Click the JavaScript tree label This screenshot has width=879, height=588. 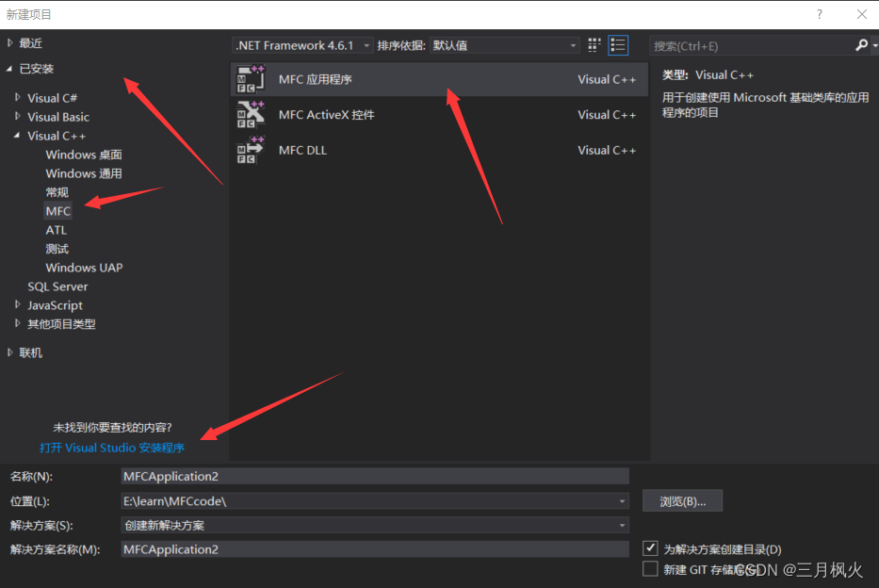[55, 305]
